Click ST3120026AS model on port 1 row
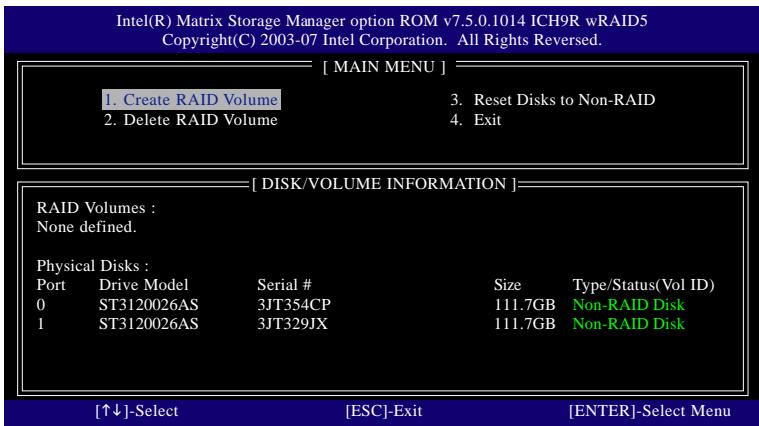 tap(149, 323)
